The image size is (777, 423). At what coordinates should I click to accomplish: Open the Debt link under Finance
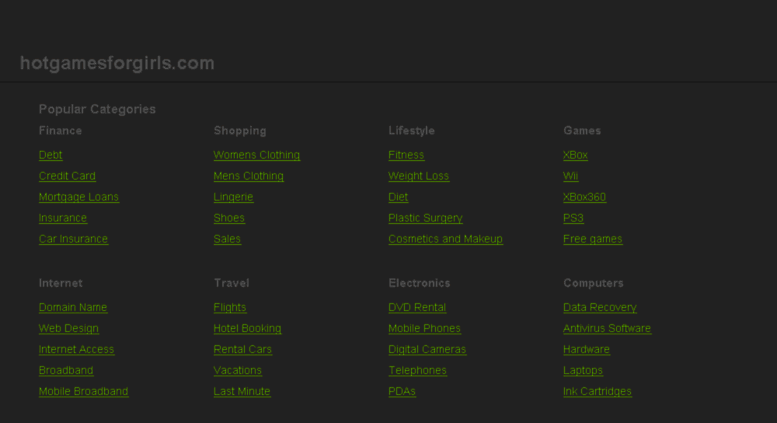coord(51,155)
